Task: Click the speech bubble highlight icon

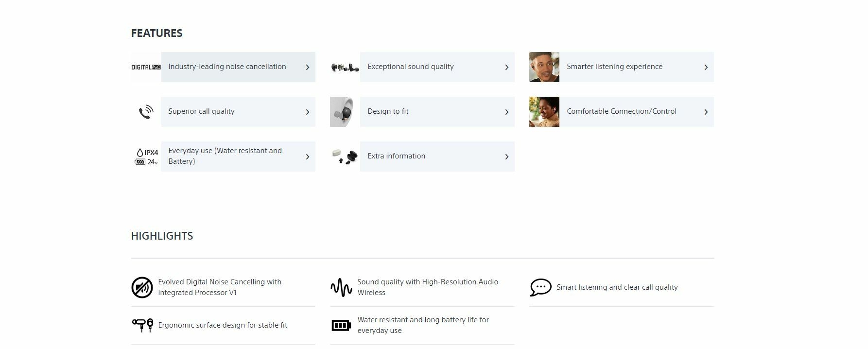Action: click(x=540, y=287)
